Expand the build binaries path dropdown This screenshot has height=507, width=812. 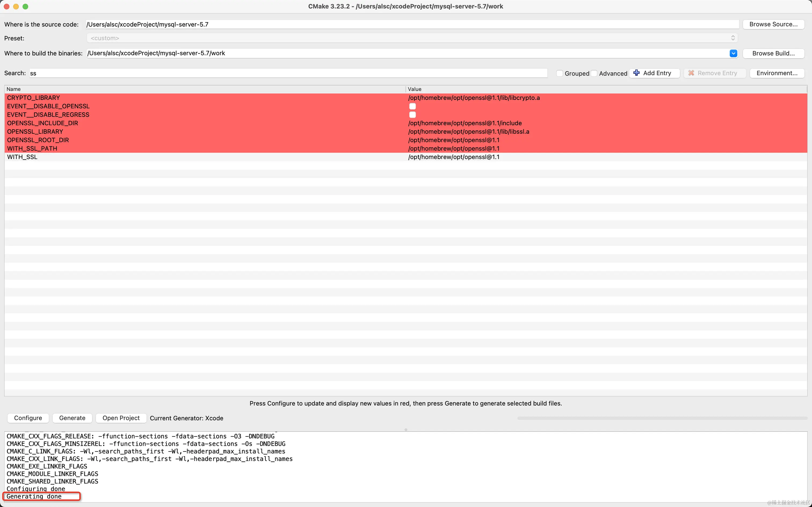click(x=733, y=53)
